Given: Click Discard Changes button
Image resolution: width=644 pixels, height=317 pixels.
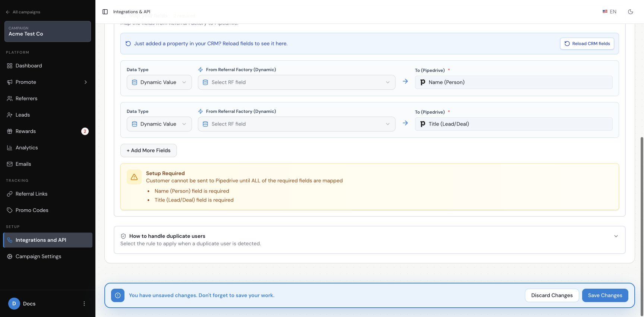Looking at the screenshot, I should point(552,295).
